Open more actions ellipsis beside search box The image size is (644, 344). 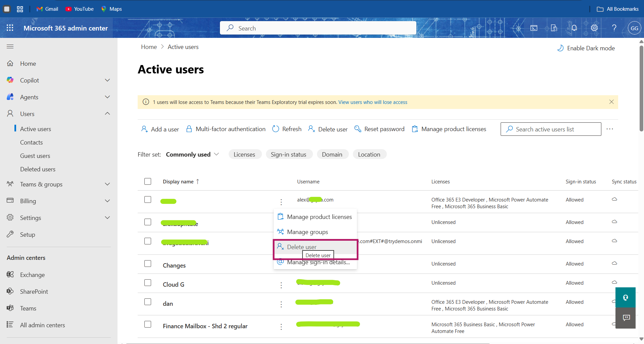(610, 129)
